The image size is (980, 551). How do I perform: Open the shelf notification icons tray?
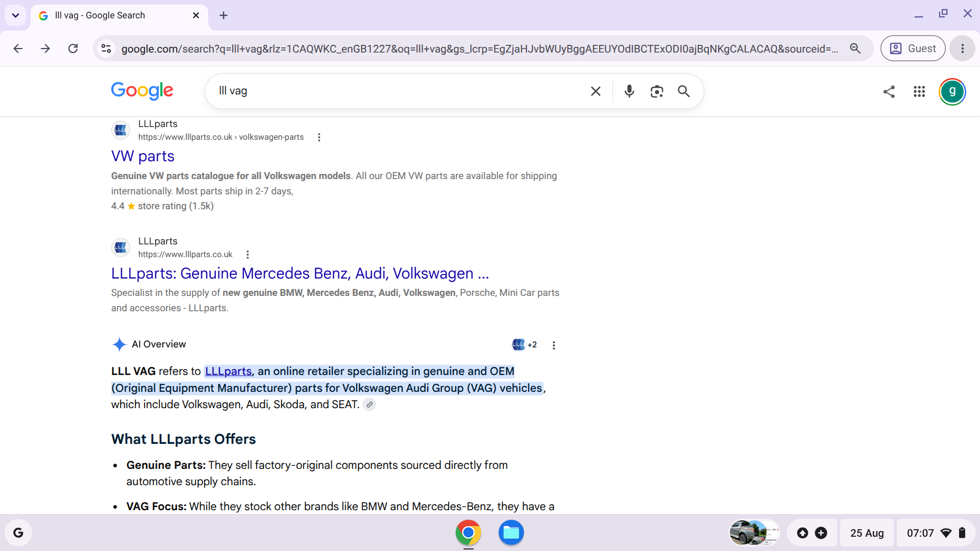[812, 533]
